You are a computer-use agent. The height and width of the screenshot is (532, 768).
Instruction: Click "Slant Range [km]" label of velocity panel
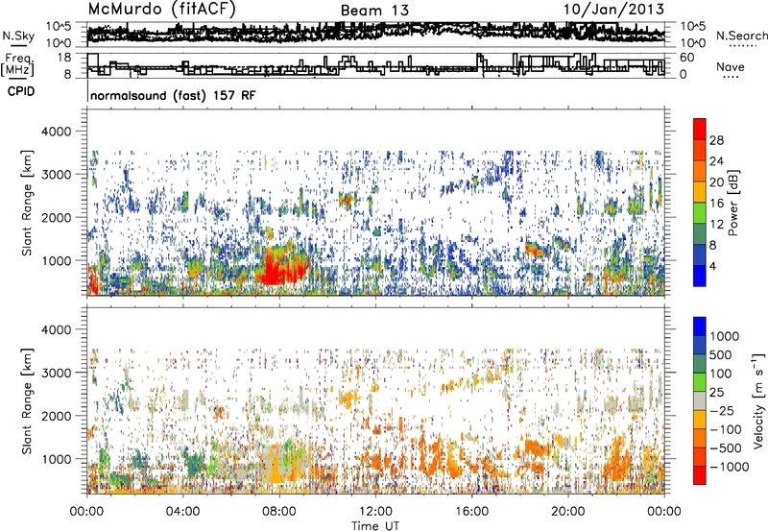[x=27, y=401]
